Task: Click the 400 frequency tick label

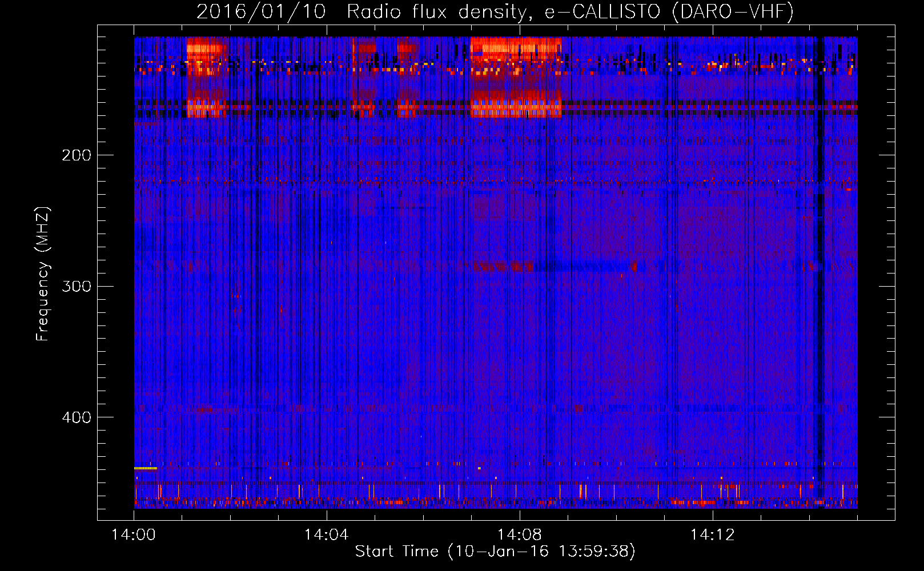Action: click(77, 417)
